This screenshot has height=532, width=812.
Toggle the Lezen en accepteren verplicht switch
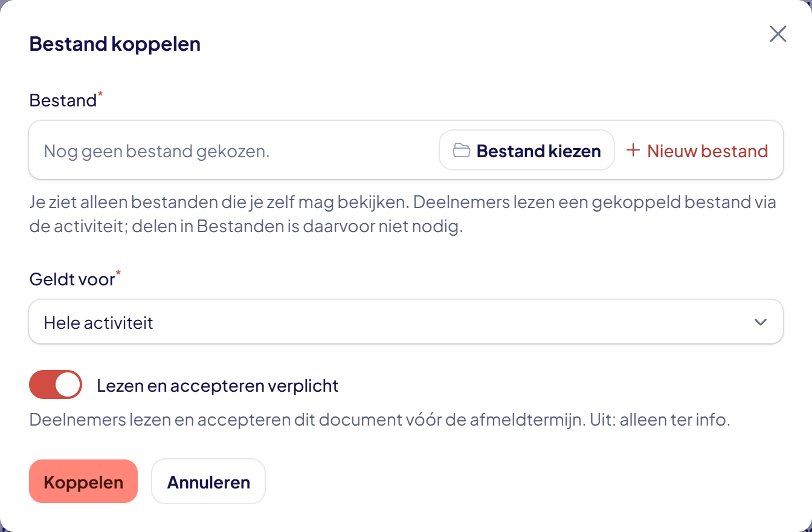click(x=56, y=385)
